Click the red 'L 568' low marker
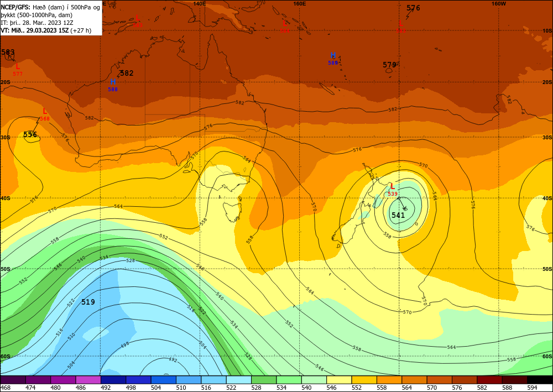This screenshot has height=392, width=553. tap(45, 114)
